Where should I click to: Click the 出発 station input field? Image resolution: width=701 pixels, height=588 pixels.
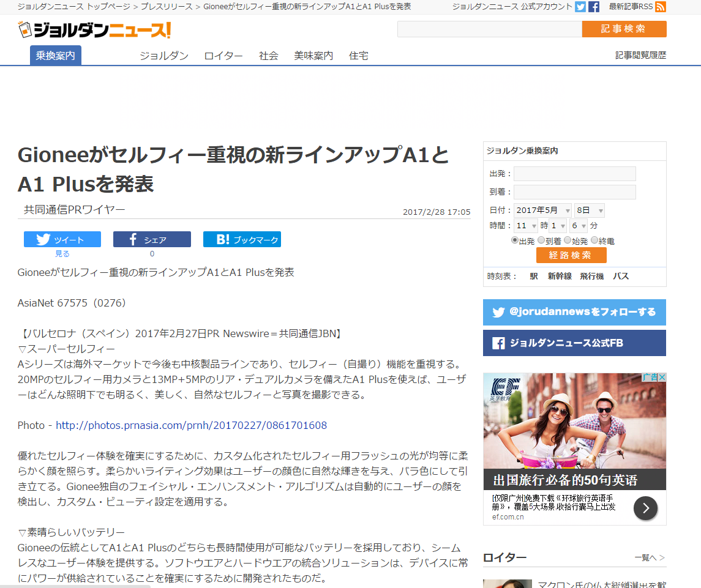click(x=574, y=173)
